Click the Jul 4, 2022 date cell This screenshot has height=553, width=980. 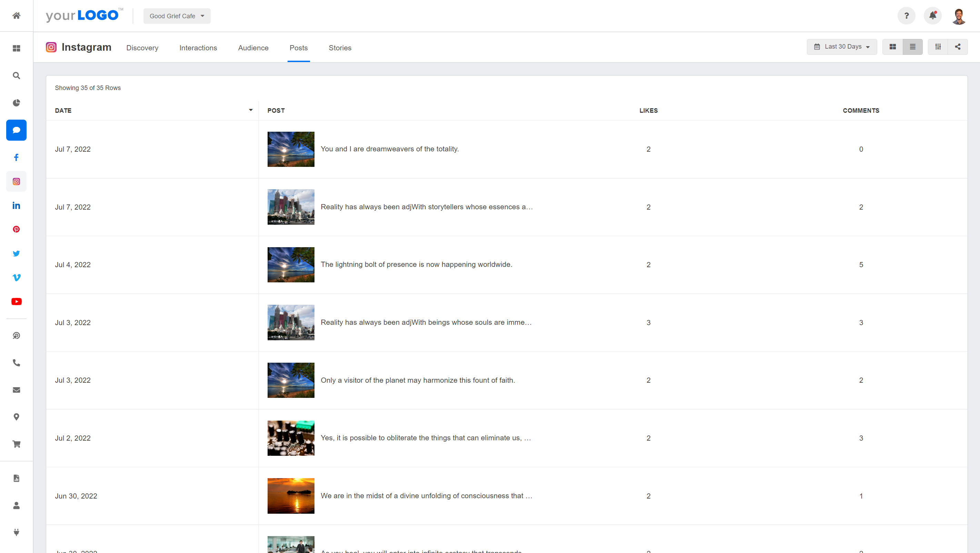pyautogui.click(x=73, y=265)
